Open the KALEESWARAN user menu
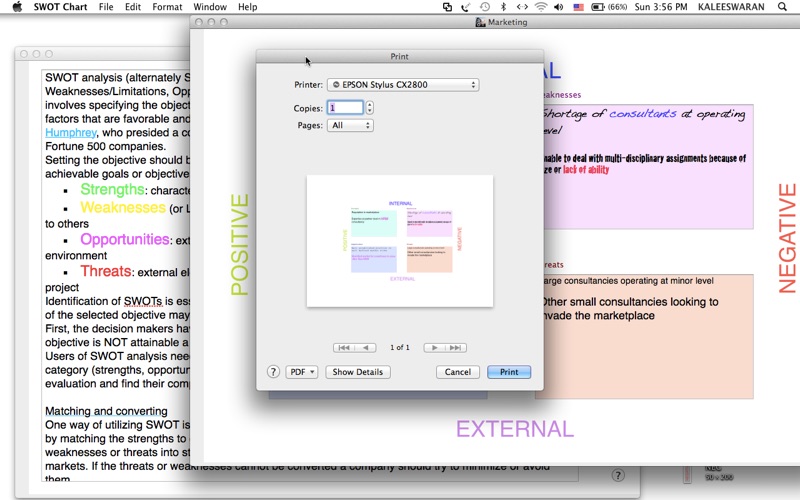The image size is (800, 500). click(x=731, y=7)
